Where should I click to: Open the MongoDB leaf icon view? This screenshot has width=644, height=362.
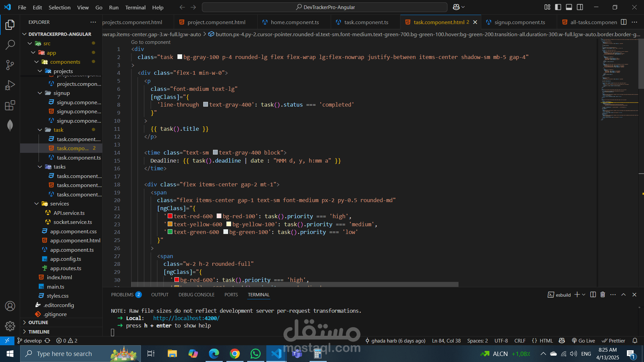click(x=10, y=125)
